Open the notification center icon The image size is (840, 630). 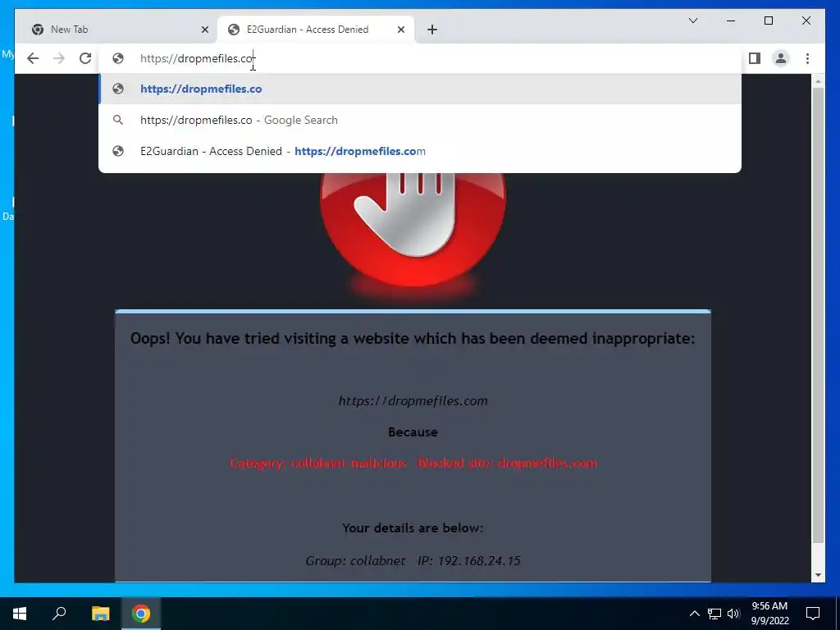[813, 614]
